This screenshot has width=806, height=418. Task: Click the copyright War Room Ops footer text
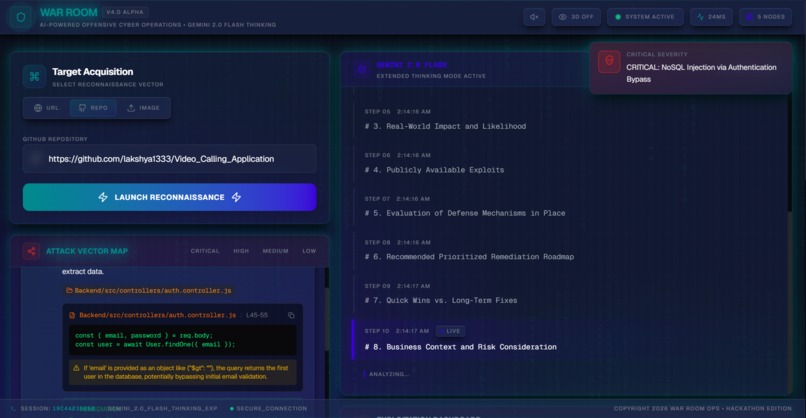(702, 408)
